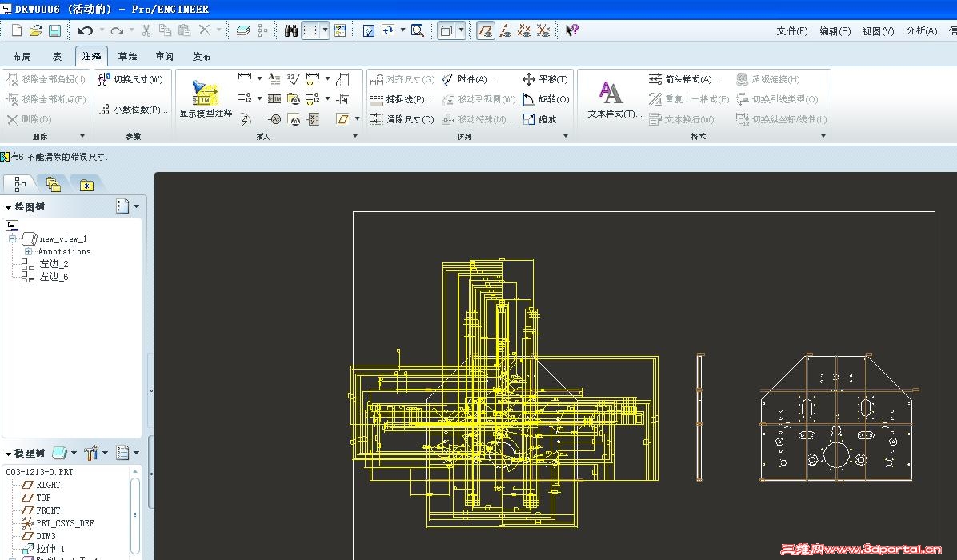Open the 视图(V) menu
This screenshot has height=560, width=957.
coord(878,30)
